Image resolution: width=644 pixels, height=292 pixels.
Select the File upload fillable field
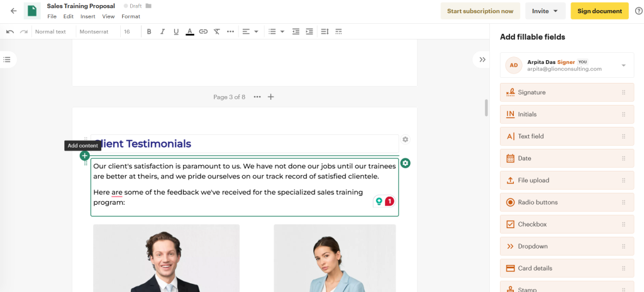pos(567,180)
